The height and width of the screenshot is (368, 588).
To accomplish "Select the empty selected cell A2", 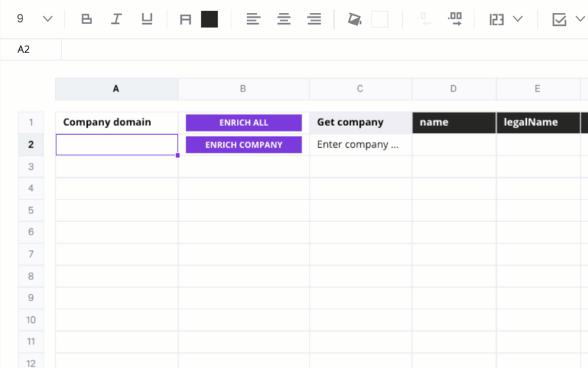I will (x=116, y=144).
